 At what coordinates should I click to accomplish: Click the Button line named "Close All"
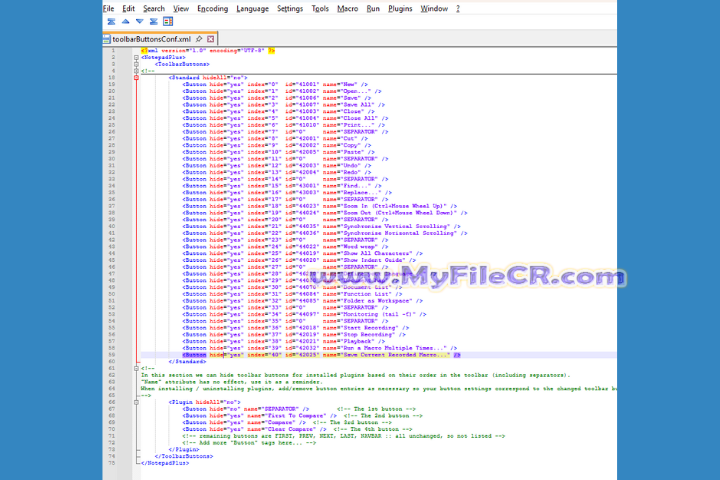[x=286, y=119]
